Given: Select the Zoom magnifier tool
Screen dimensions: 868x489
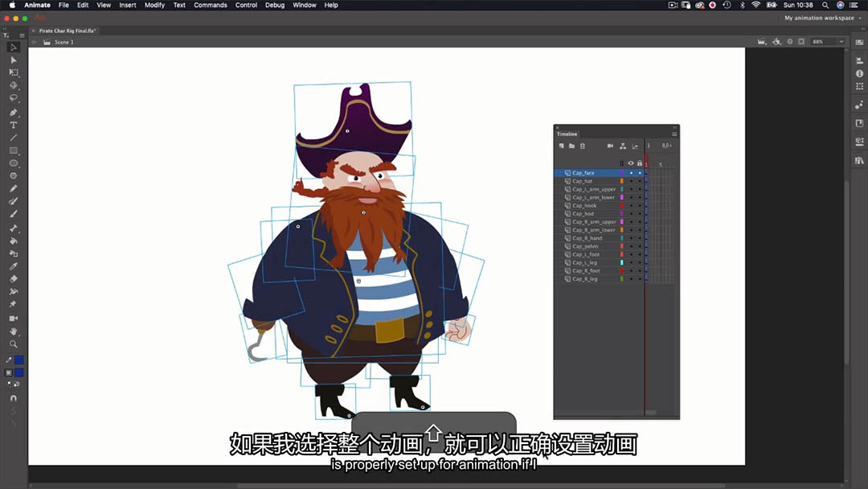Looking at the screenshot, I should (14, 344).
